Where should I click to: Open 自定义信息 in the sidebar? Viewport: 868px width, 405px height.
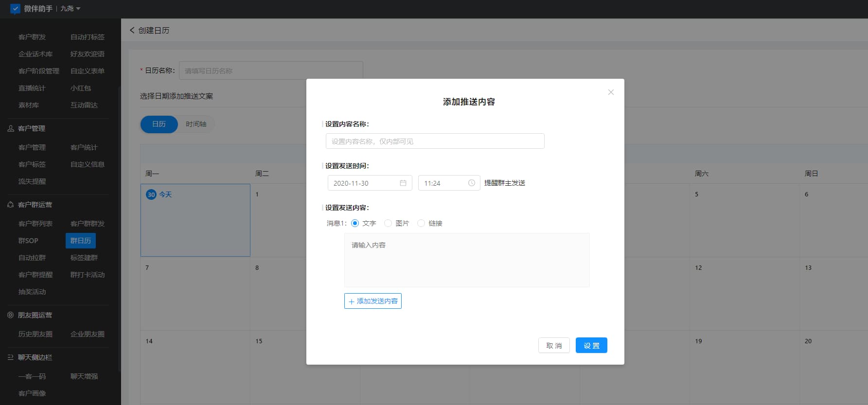(88, 164)
